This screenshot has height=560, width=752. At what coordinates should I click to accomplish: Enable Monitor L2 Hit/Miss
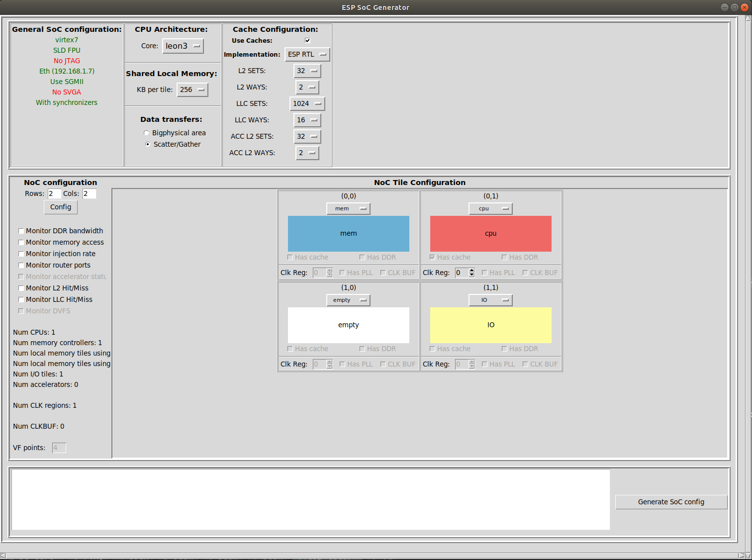click(21, 288)
